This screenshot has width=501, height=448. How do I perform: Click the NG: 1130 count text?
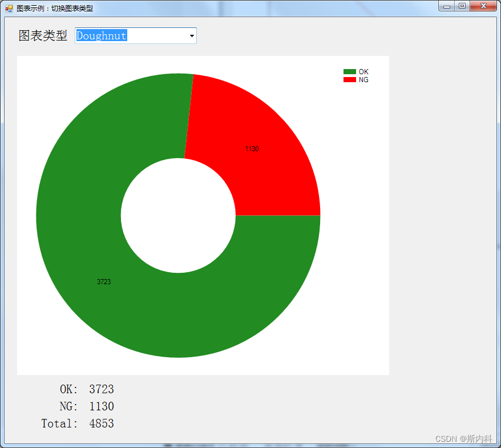87,406
